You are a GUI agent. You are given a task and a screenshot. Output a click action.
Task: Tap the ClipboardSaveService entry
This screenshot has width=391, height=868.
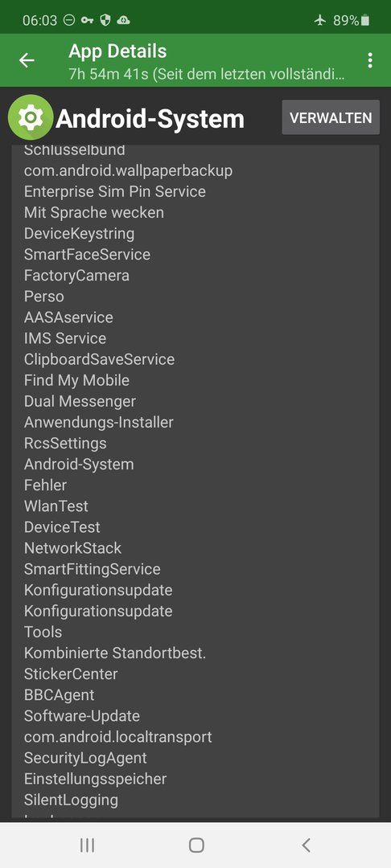(x=99, y=359)
